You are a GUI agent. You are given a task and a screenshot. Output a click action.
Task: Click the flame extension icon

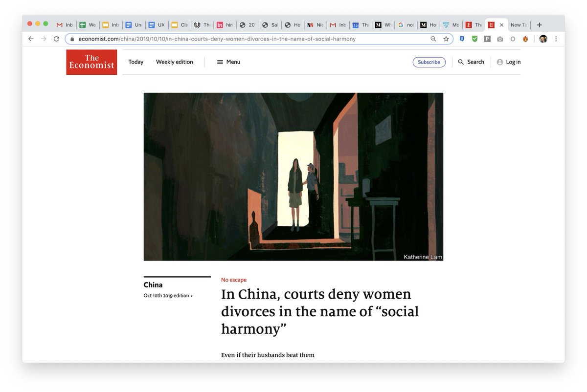click(525, 39)
